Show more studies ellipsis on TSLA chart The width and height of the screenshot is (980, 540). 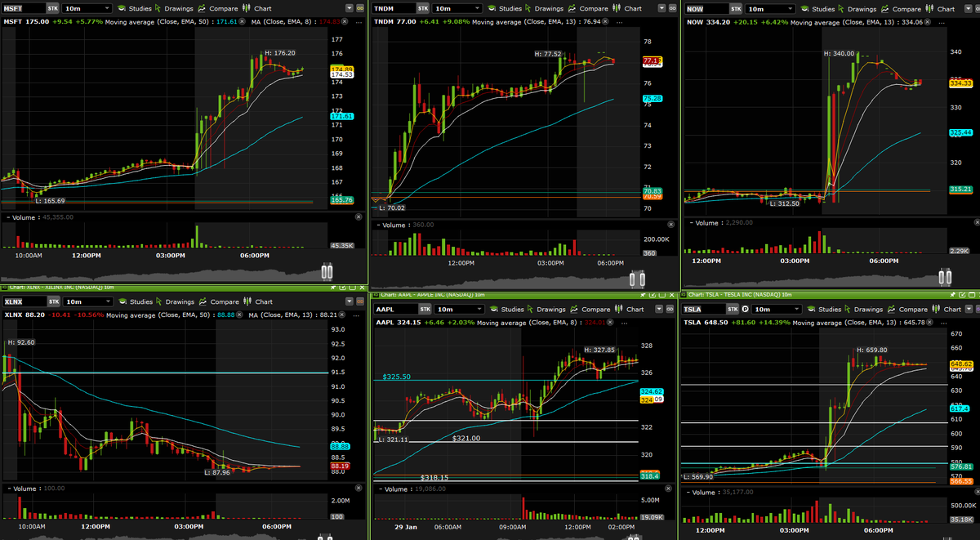click(943, 323)
